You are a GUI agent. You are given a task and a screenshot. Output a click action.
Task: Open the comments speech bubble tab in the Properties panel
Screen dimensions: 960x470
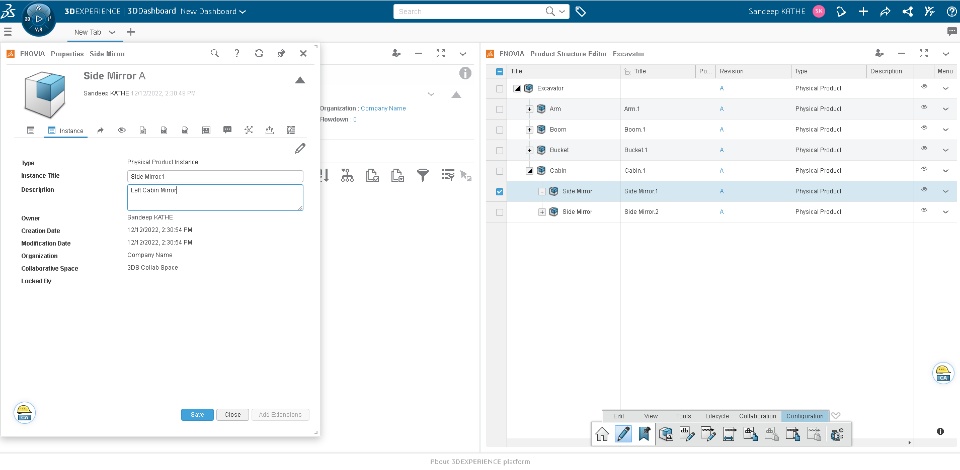[227, 130]
